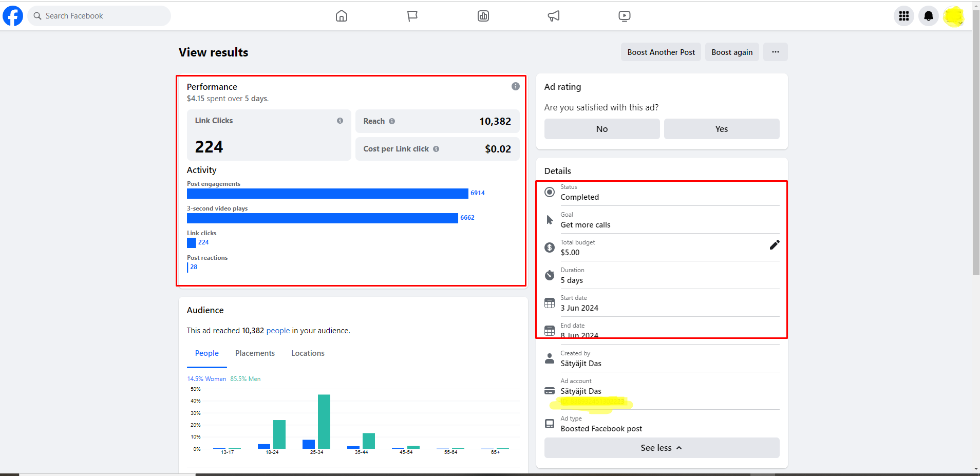
Task: Open the notifications bell icon
Action: (x=929, y=16)
